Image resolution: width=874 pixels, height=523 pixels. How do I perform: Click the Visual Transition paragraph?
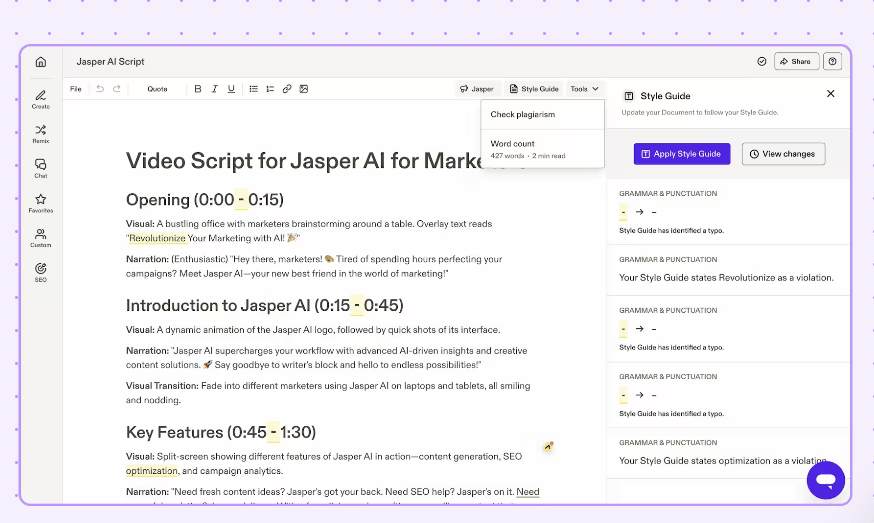click(x=328, y=393)
